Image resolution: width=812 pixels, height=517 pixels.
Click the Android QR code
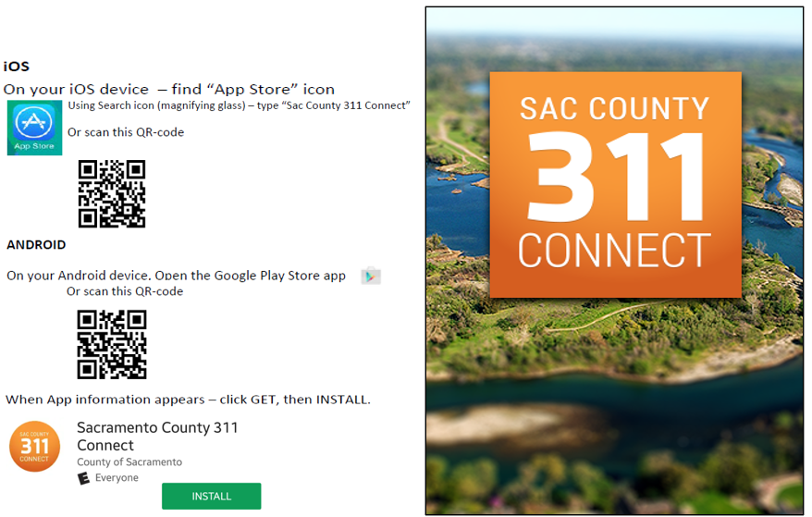click(112, 344)
